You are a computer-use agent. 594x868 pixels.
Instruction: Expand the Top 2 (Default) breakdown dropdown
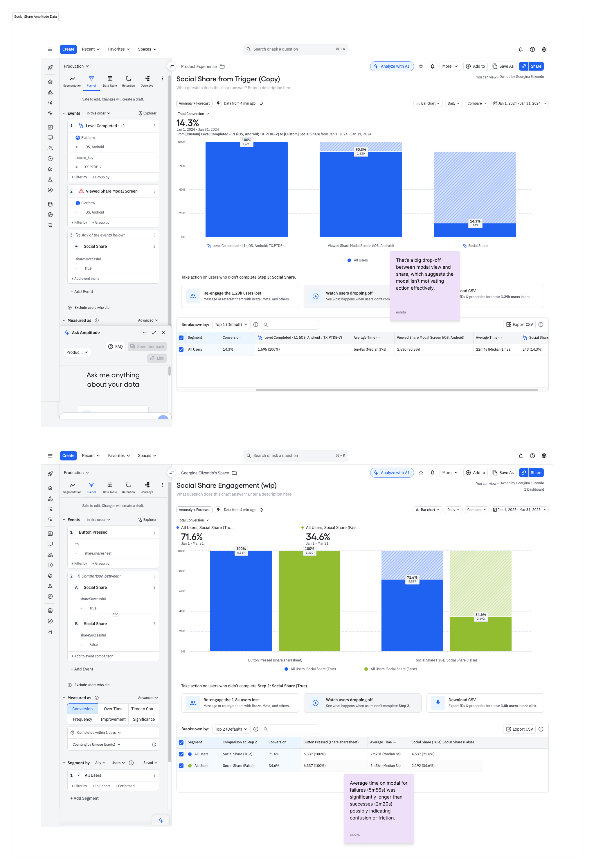(x=231, y=729)
